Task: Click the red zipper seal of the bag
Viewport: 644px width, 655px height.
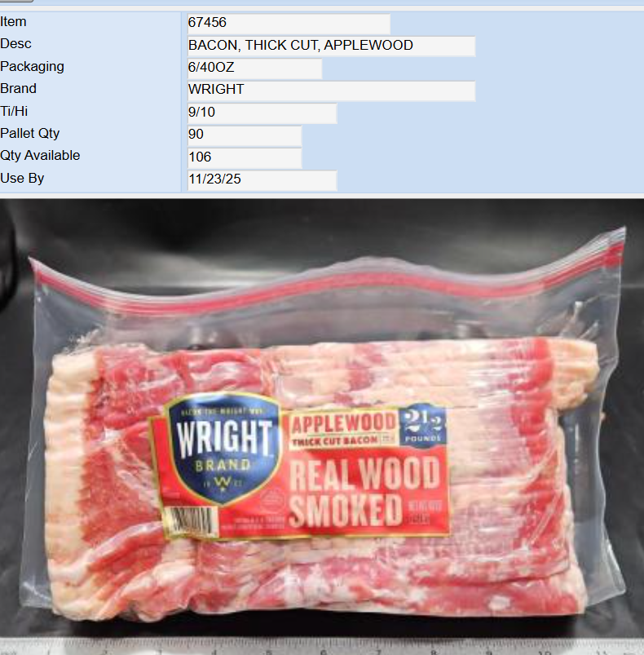Action: click(x=325, y=284)
